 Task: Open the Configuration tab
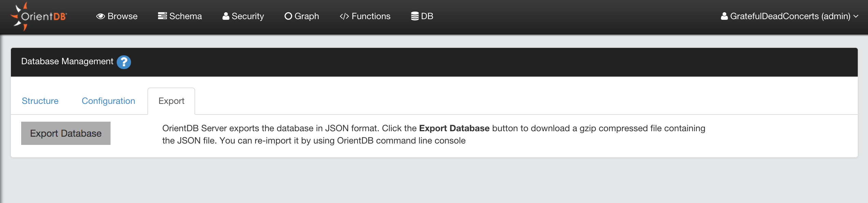(108, 101)
